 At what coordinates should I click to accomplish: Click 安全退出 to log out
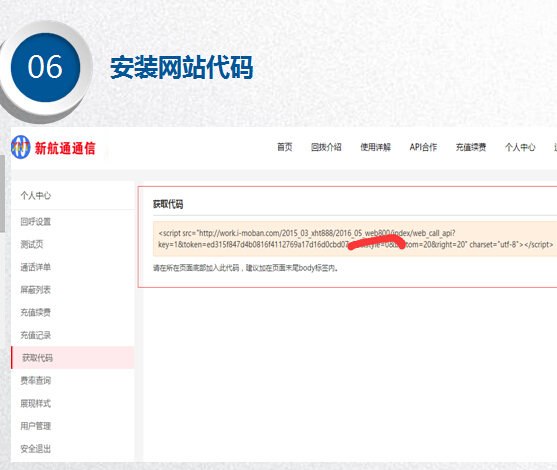pos(36,449)
